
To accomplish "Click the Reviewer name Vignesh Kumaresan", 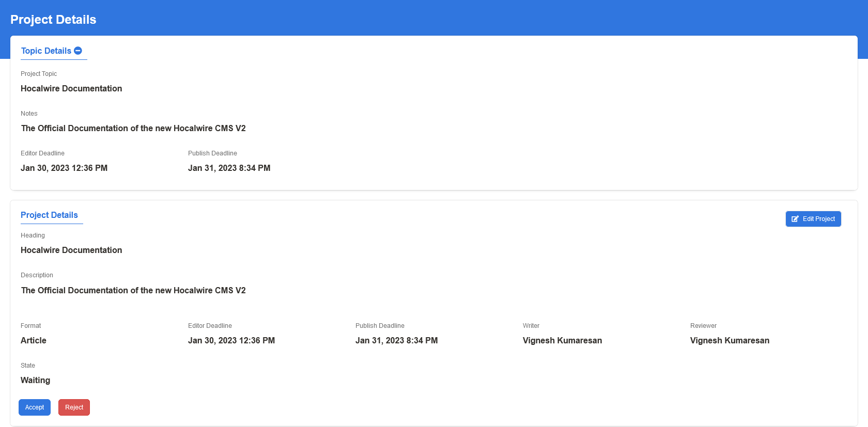I will [x=730, y=341].
